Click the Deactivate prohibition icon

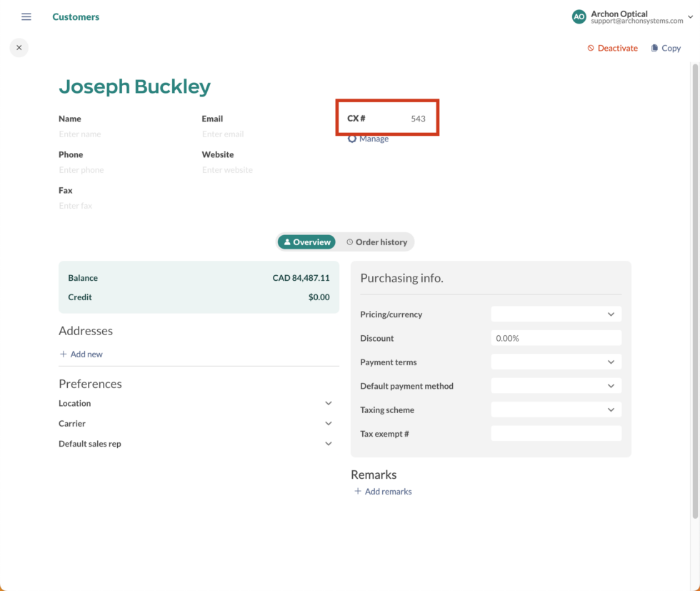[x=590, y=48]
